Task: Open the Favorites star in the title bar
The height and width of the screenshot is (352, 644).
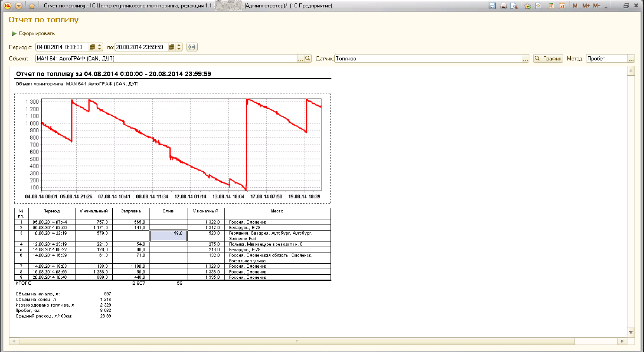Action: point(32,6)
